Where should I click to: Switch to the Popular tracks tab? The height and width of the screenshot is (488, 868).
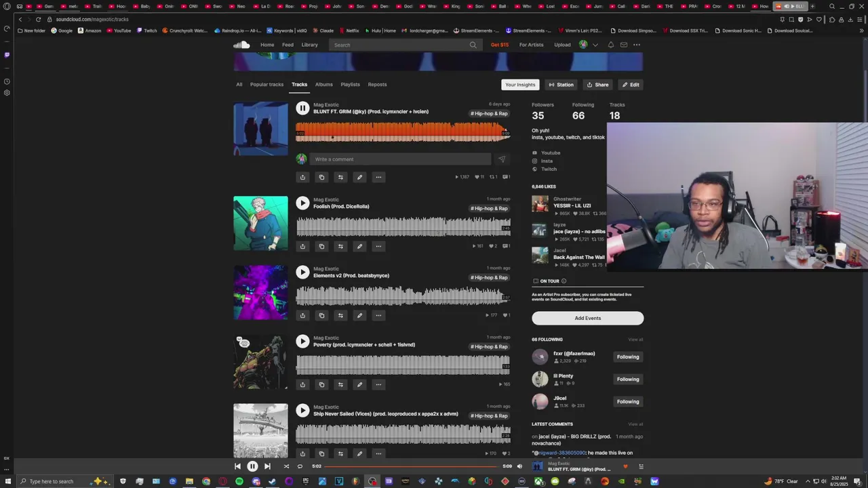[267, 85]
